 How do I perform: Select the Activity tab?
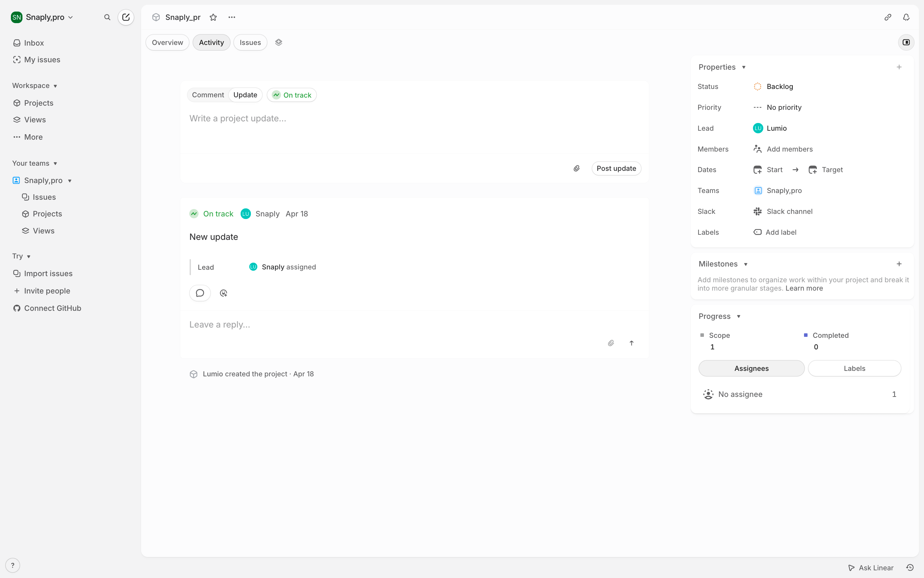(x=211, y=42)
